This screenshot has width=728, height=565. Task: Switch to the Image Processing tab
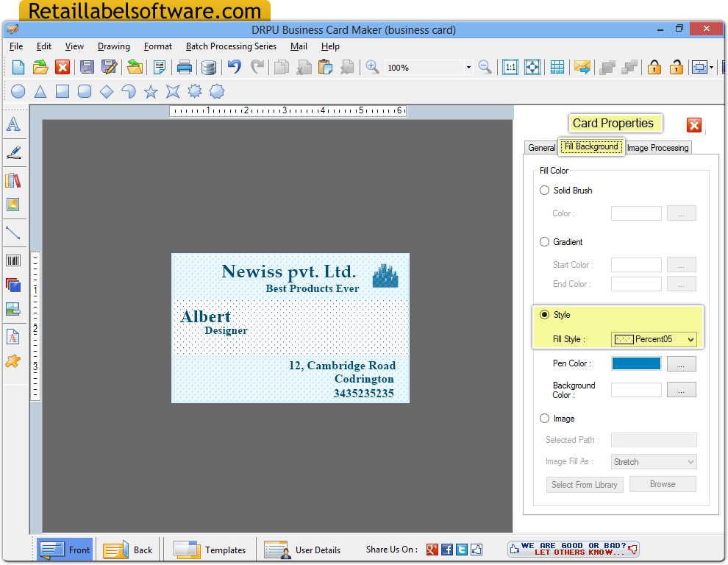[x=658, y=148]
